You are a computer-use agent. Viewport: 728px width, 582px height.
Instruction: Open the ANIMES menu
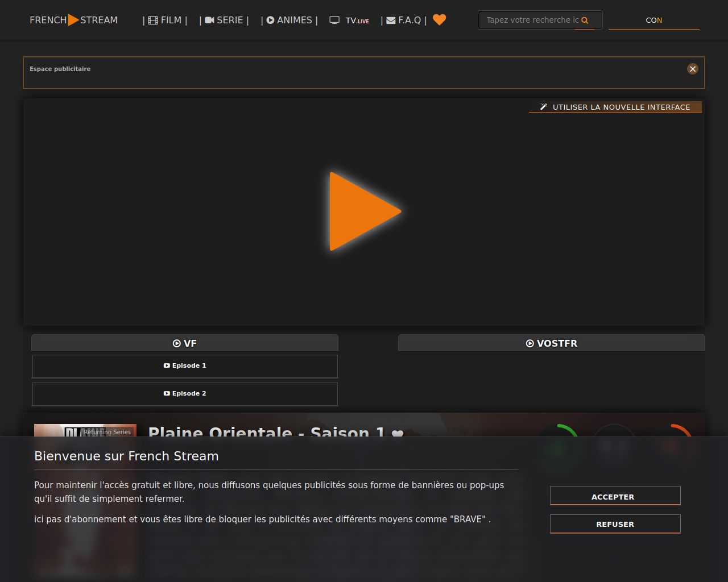click(289, 20)
